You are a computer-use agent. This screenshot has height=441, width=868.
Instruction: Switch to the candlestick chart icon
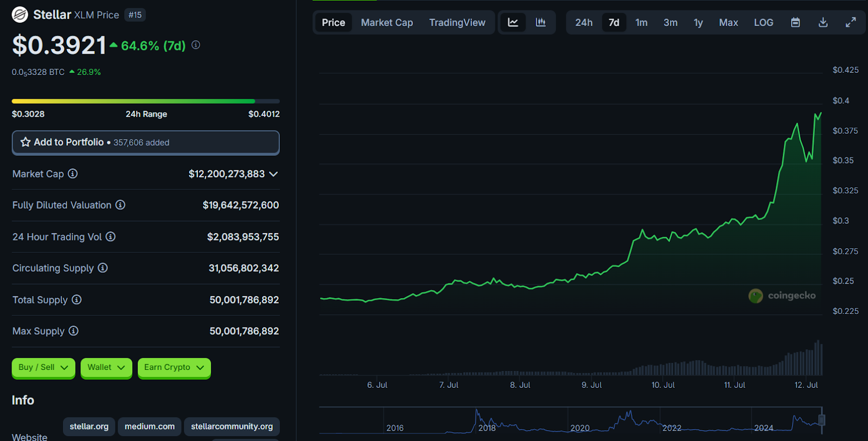(541, 22)
